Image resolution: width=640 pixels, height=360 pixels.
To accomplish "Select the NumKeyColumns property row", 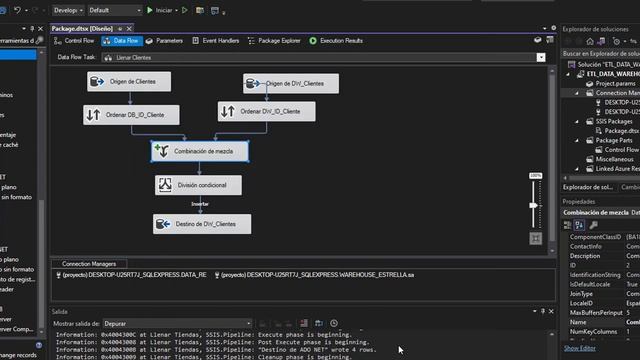I will (604, 332).
